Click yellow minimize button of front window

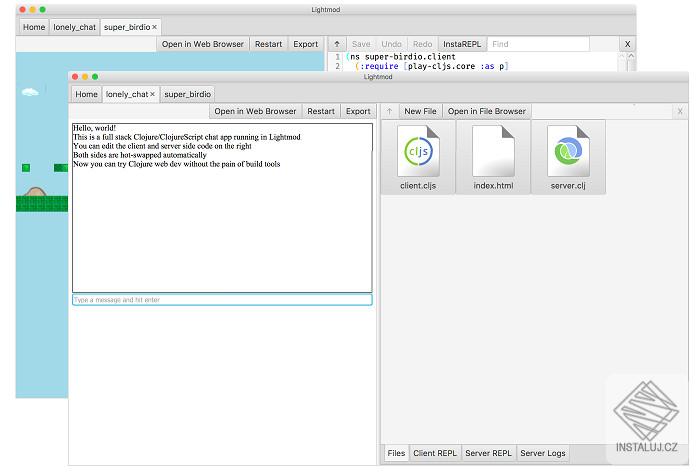click(85, 76)
